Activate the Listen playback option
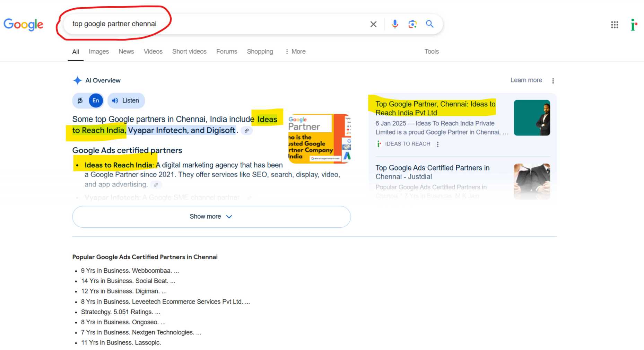The width and height of the screenshot is (644, 350). click(x=126, y=100)
